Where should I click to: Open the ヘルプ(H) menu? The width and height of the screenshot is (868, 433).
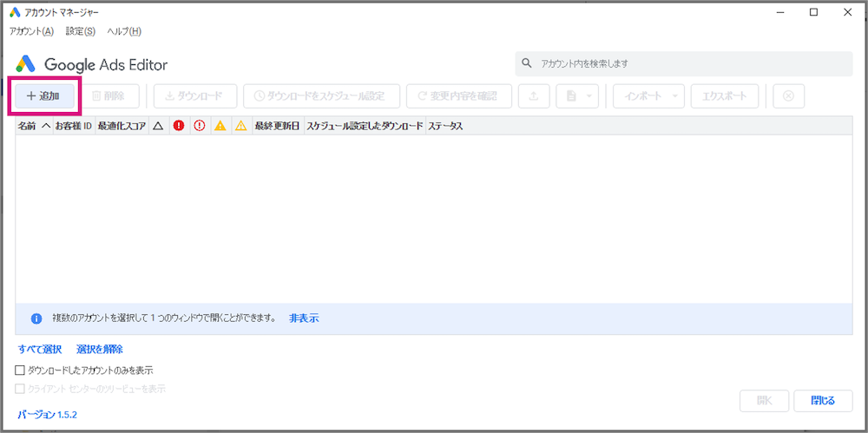124,31
